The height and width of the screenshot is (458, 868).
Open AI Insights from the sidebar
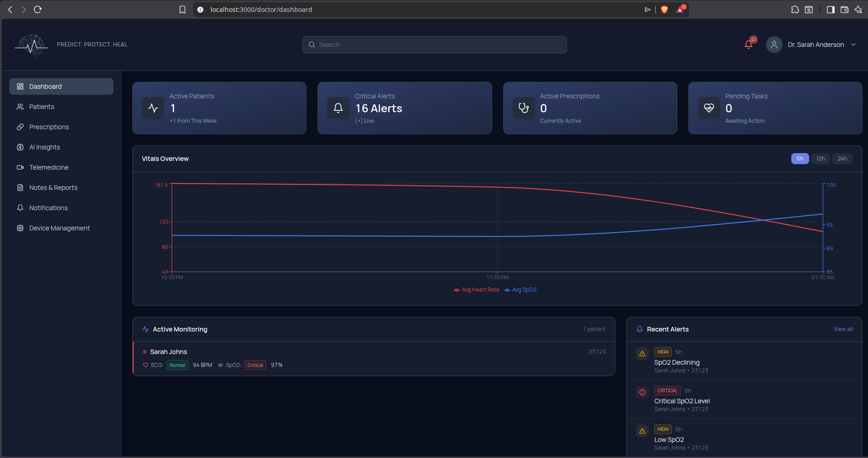tap(44, 147)
